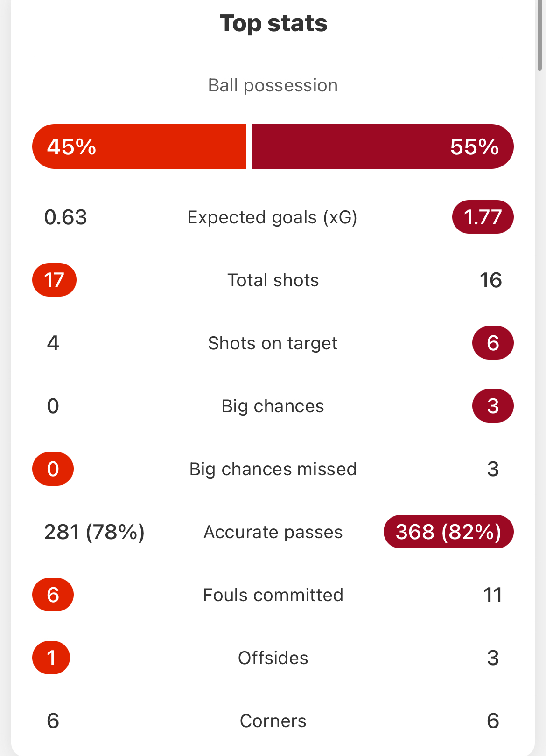This screenshot has height=756, width=546.
Task: Click the 281 (78%) passes value
Action: pos(94,532)
